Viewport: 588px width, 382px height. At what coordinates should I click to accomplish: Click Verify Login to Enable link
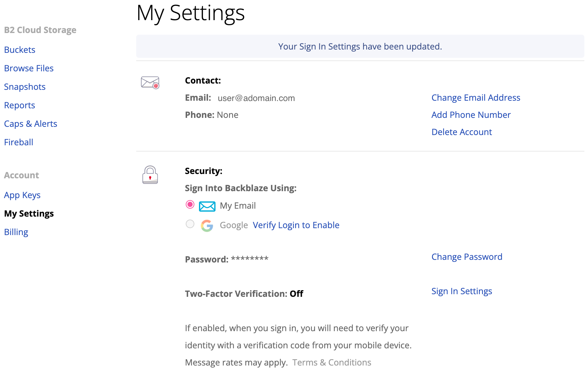pos(296,225)
